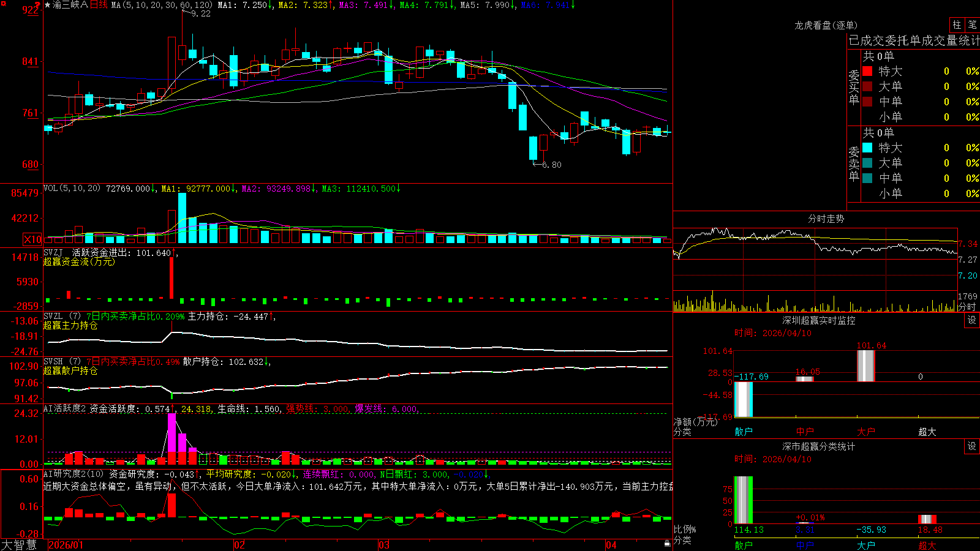Click the 委买单 vertical section label
The width and height of the screenshot is (980, 551).
pyautogui.click(x=854, y=87)
